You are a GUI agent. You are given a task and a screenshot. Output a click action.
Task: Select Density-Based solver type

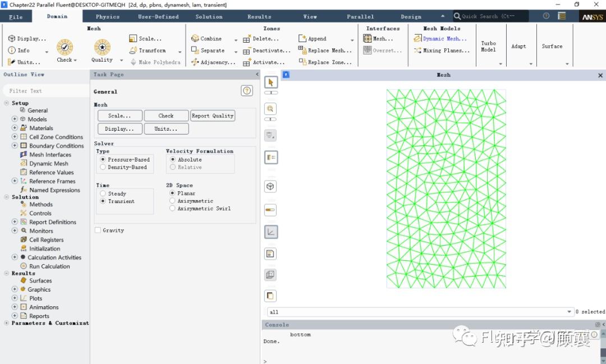click(103, 167)
